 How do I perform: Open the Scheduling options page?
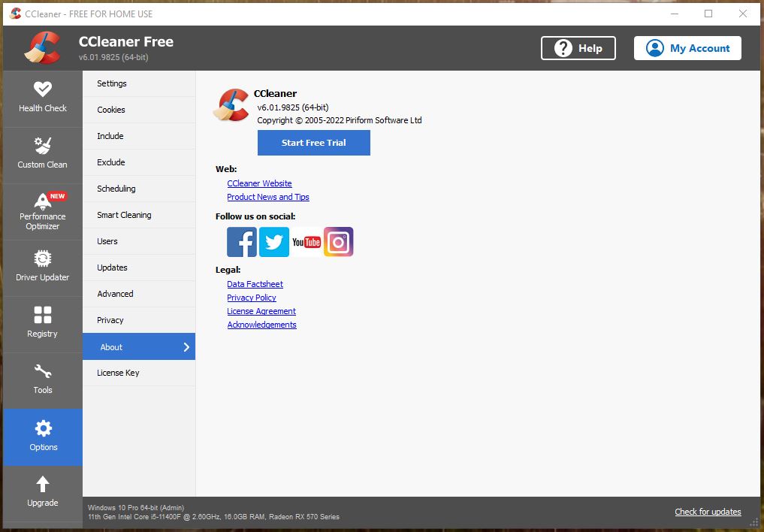pyautogui.click(x=116, y=189)
